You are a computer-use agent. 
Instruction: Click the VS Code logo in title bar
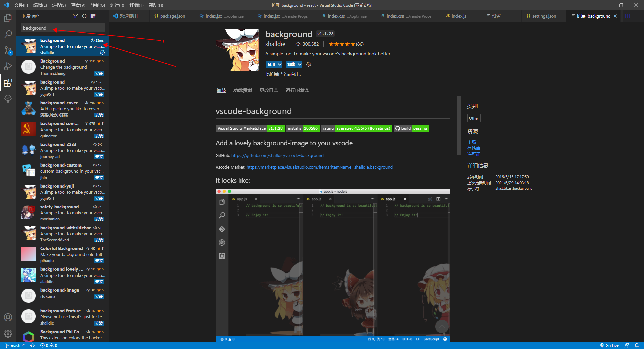click(6, 5)
